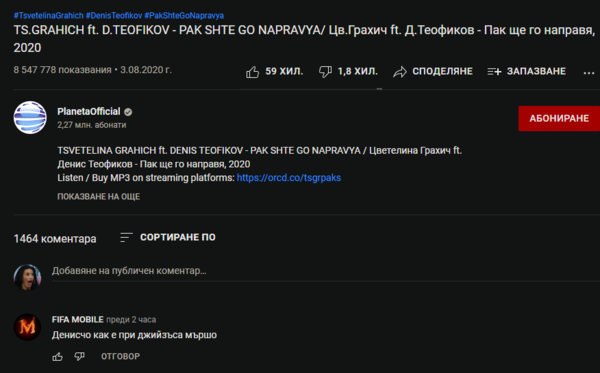Viewport: 600px width, 373px height.
Task: Click the 59 хил. like count
Action: click(x=284, y=72)
